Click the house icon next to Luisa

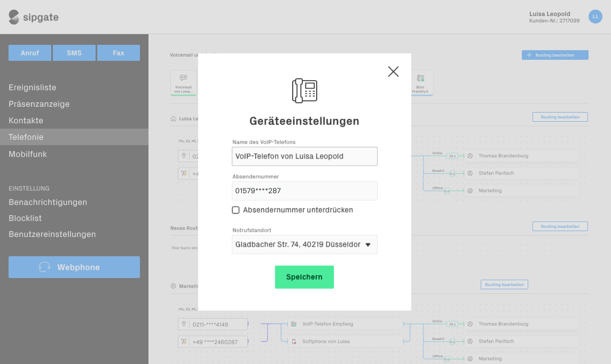[174, 118]
